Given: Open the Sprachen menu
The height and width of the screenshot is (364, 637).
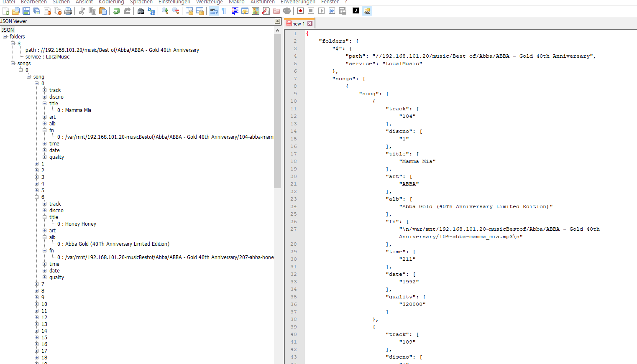Looking at the screenshot, I should pos(141,2).
